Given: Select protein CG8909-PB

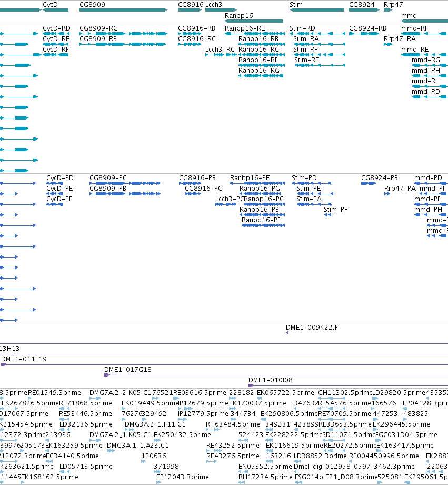Looking at the screenshot, I should pos(125,194).
